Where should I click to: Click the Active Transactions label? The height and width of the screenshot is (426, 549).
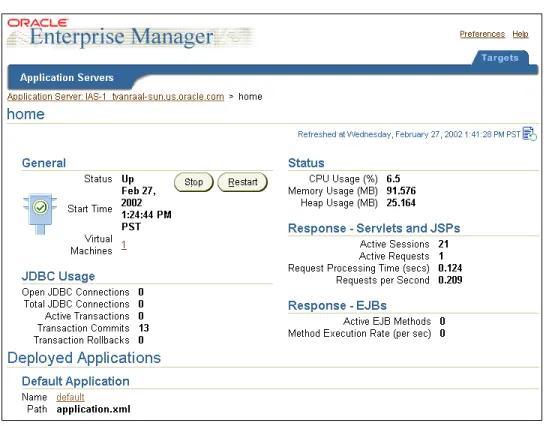pyautogui.click(x=87, y=316)
